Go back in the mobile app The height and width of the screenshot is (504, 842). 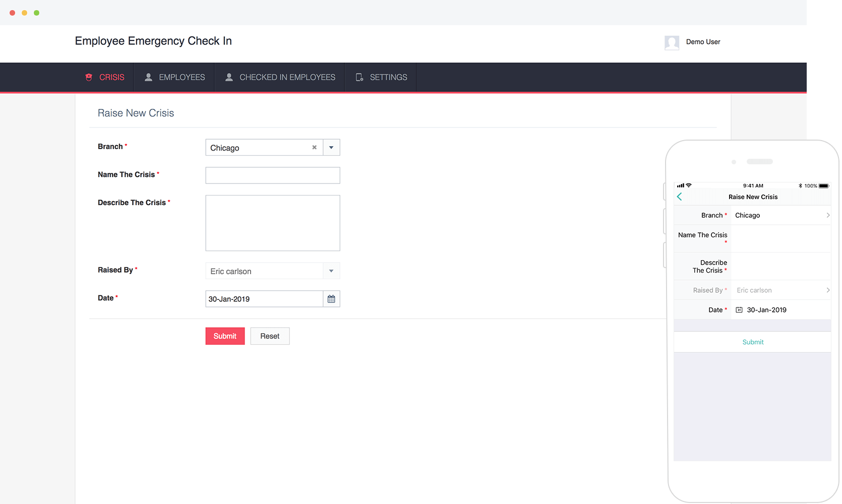tap(680, 197)
